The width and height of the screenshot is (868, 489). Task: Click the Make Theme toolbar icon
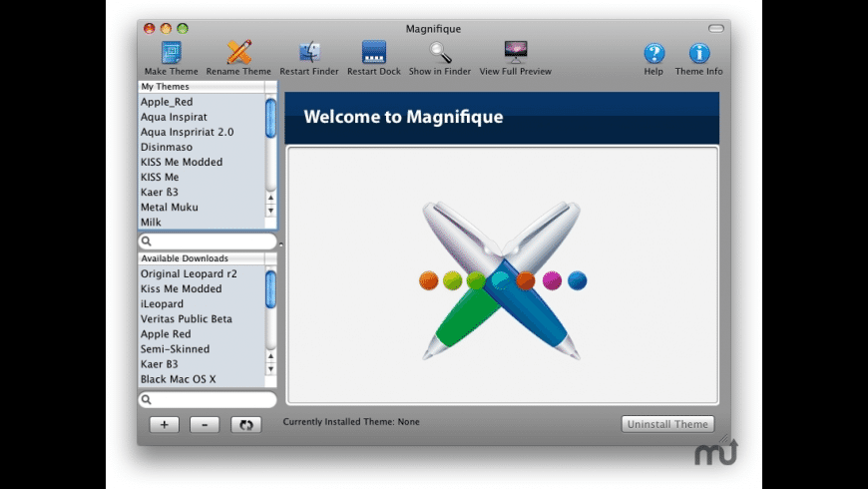pos(171,54)
